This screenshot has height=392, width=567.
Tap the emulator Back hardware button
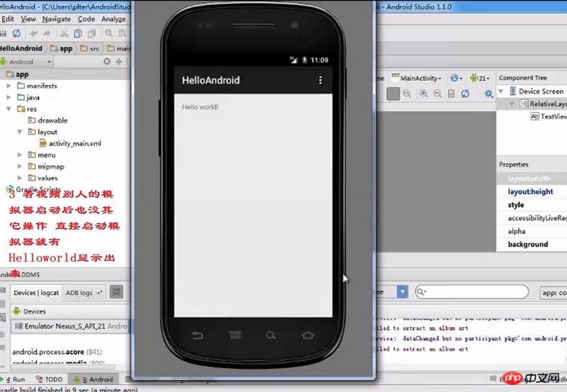tap(198, 336)
